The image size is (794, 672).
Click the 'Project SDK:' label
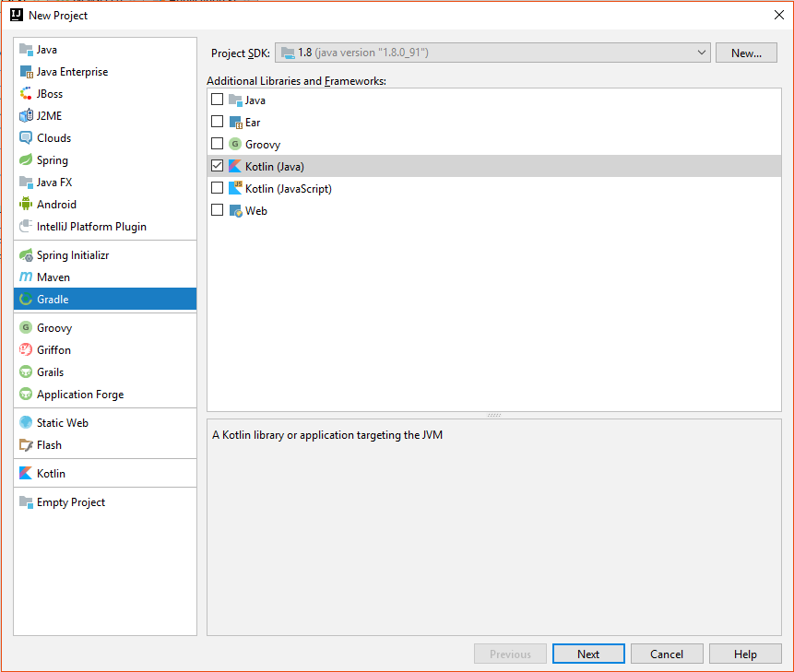(241, 53)
